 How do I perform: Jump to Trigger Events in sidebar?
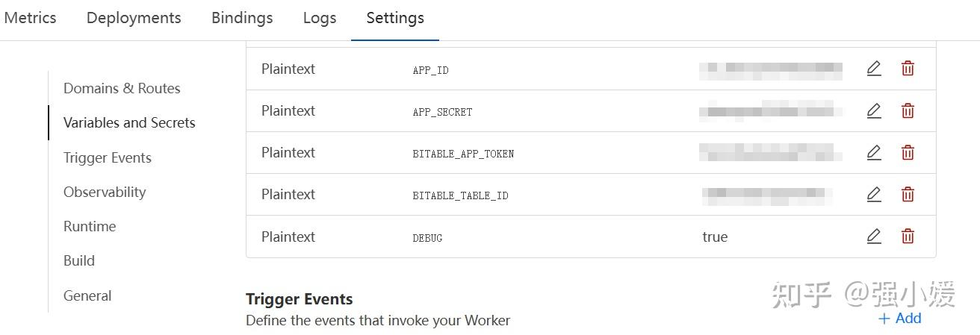click(x=108, y=157)
